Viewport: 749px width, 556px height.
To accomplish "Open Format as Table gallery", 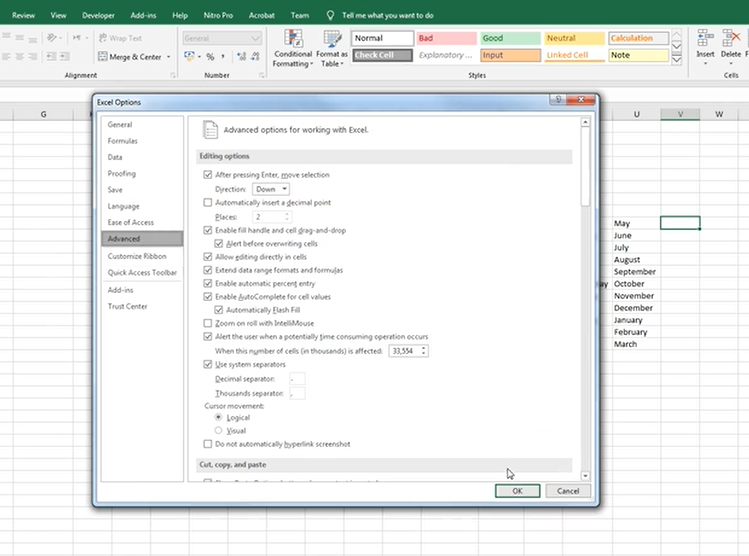I will 332,48.
